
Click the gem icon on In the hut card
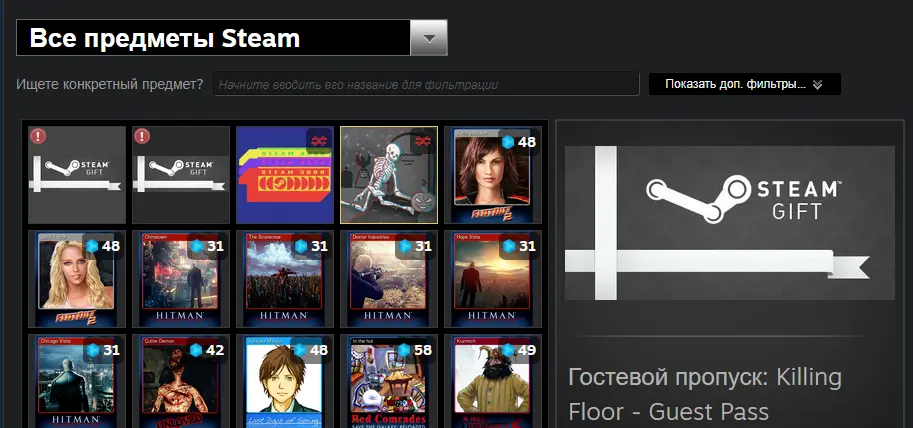[404, 350]
